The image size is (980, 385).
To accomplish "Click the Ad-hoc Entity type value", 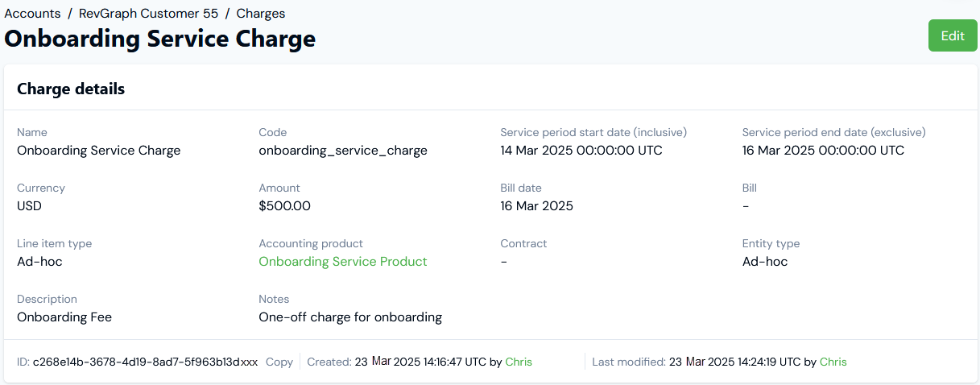I will [765, 262].
